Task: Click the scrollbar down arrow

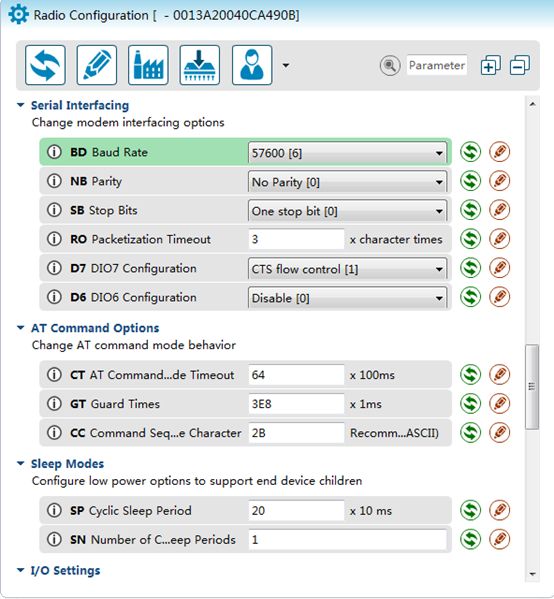Action: point(532,574)
